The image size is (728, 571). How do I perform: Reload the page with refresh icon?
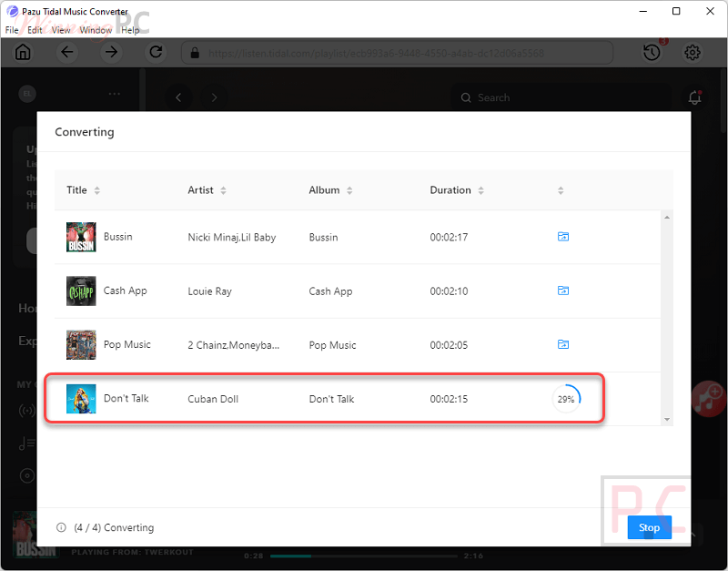(x=156, y=52)
